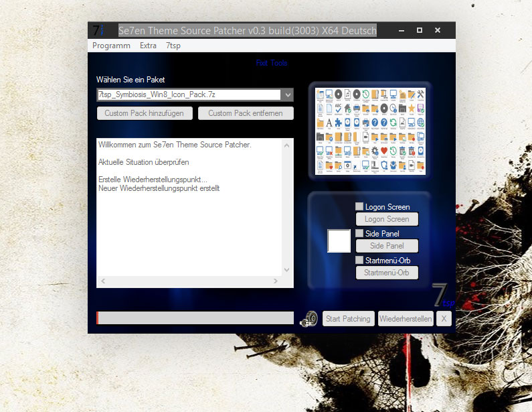Click the white preview square box

tap(339, 241)
